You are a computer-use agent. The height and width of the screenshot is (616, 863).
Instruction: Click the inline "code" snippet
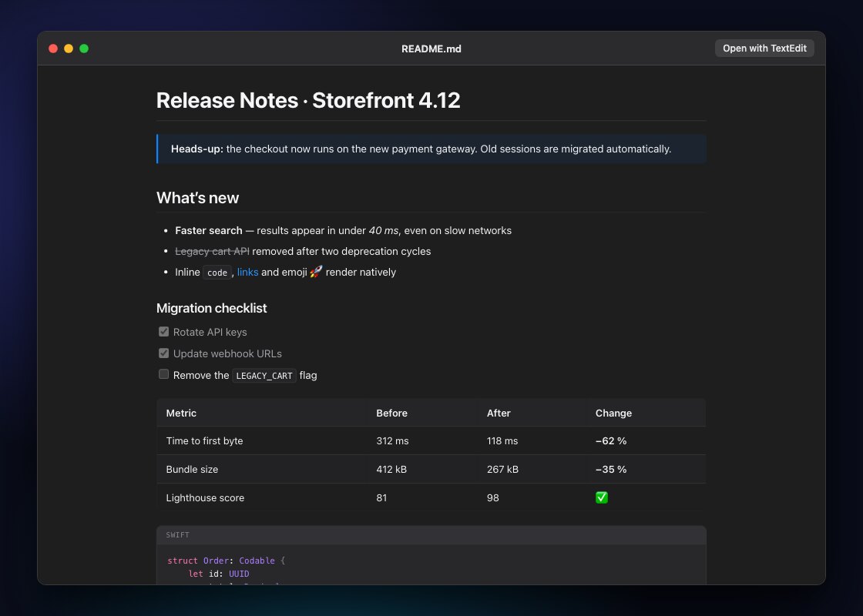click(217, 273)
